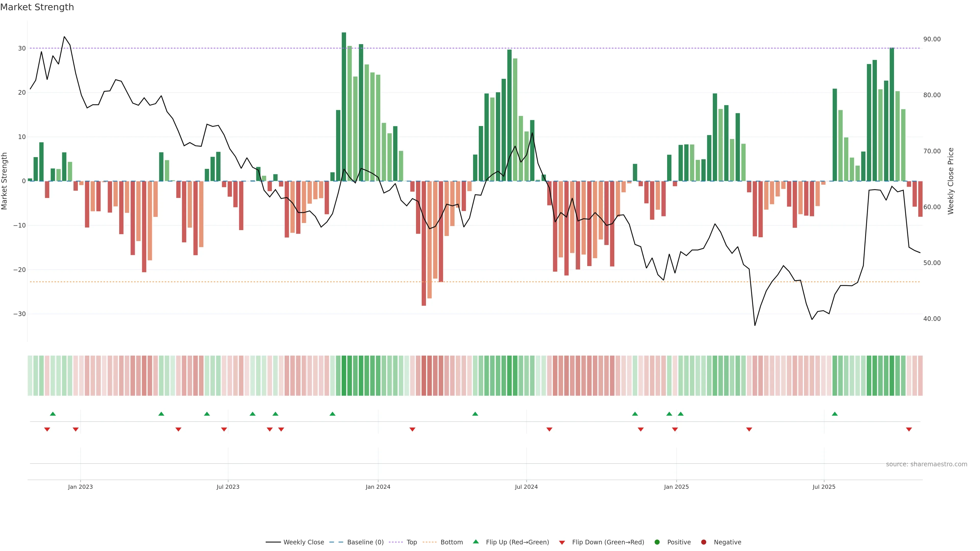Click the Positive green circle legend icon
The width and height of the screenshot is (980, 551).
(657, 542)
